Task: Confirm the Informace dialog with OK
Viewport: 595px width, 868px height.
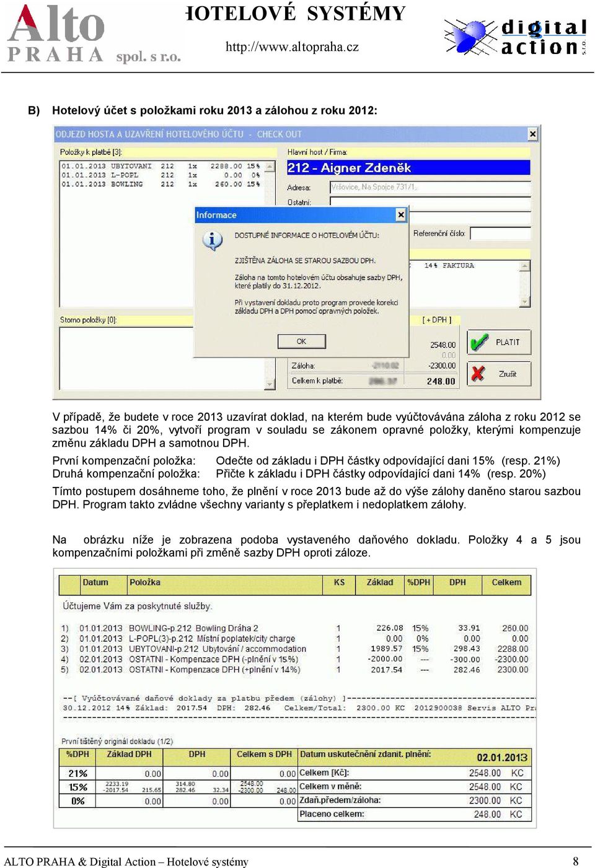Action: (x=301, y=341)
